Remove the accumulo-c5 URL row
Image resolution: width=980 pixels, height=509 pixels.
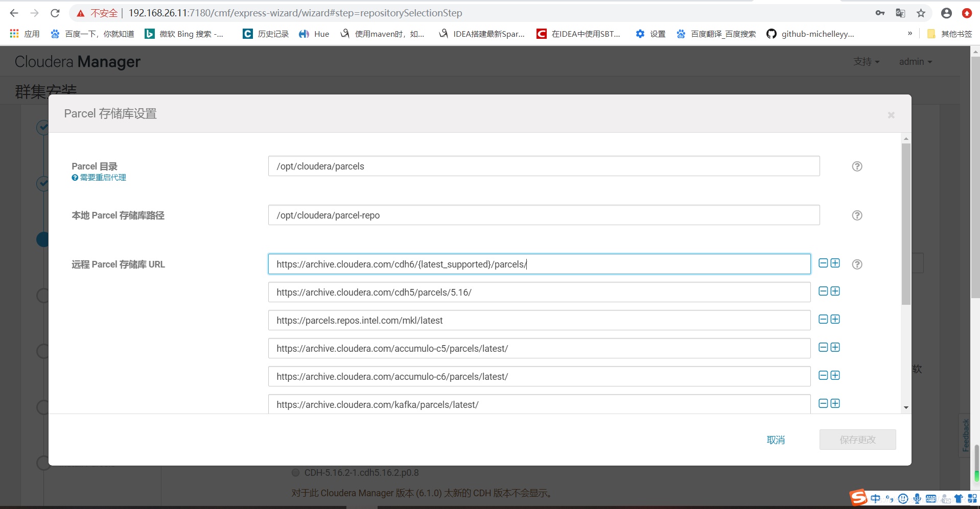823,347
